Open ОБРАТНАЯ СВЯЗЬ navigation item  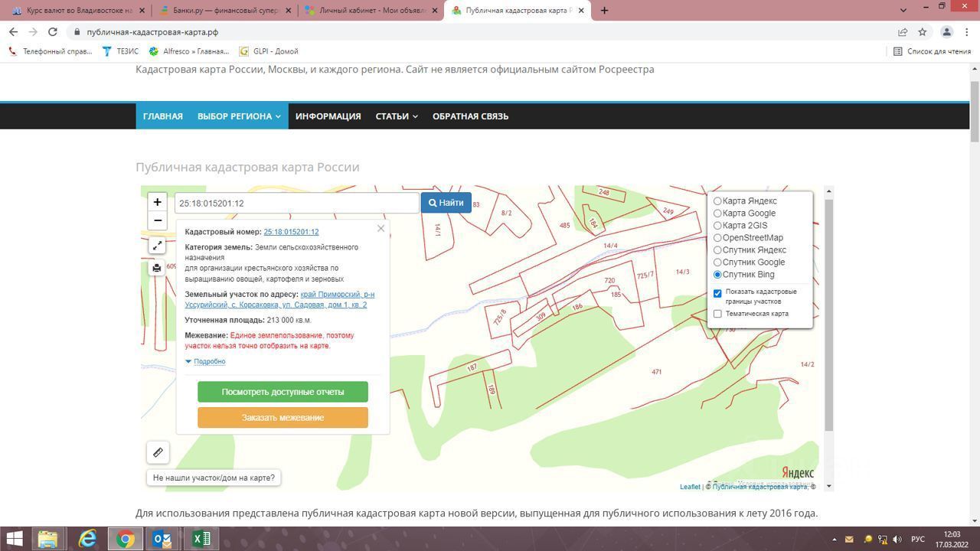tap(470, 116)
